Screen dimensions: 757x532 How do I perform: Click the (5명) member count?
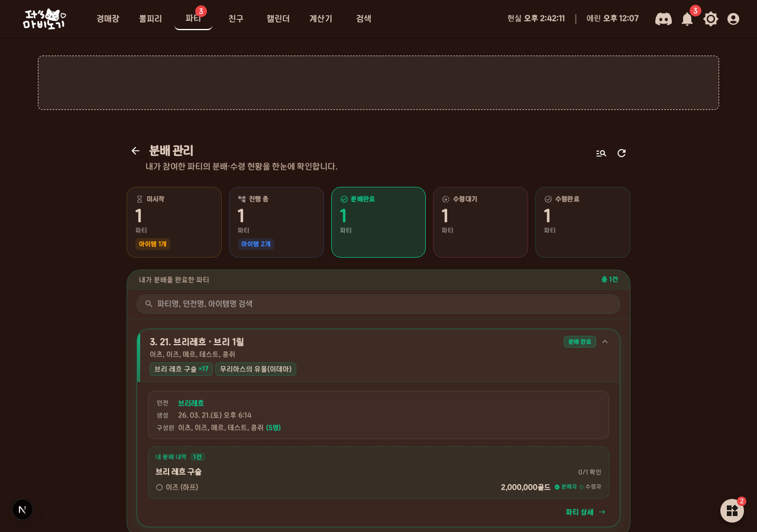click(273, 428)
